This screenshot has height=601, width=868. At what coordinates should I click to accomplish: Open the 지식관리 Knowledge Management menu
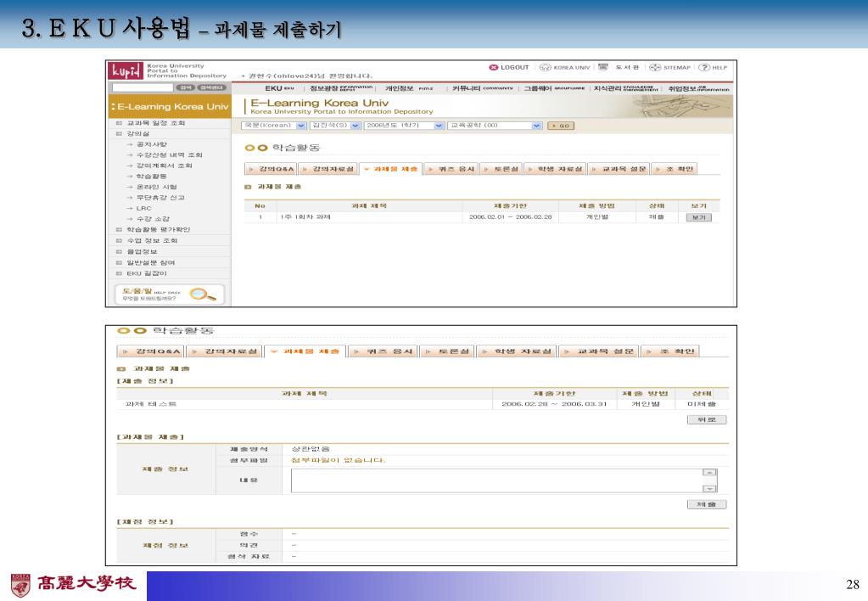(x=625, y=88)
